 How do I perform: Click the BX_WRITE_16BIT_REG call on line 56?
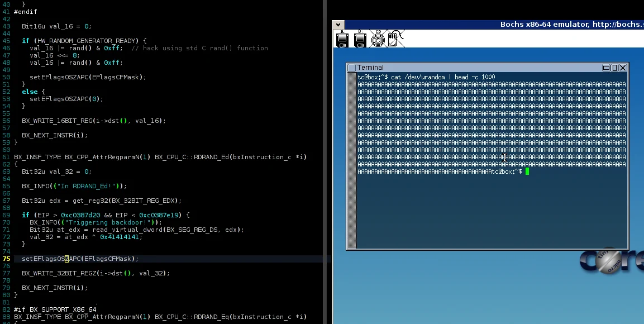point(94,121)
